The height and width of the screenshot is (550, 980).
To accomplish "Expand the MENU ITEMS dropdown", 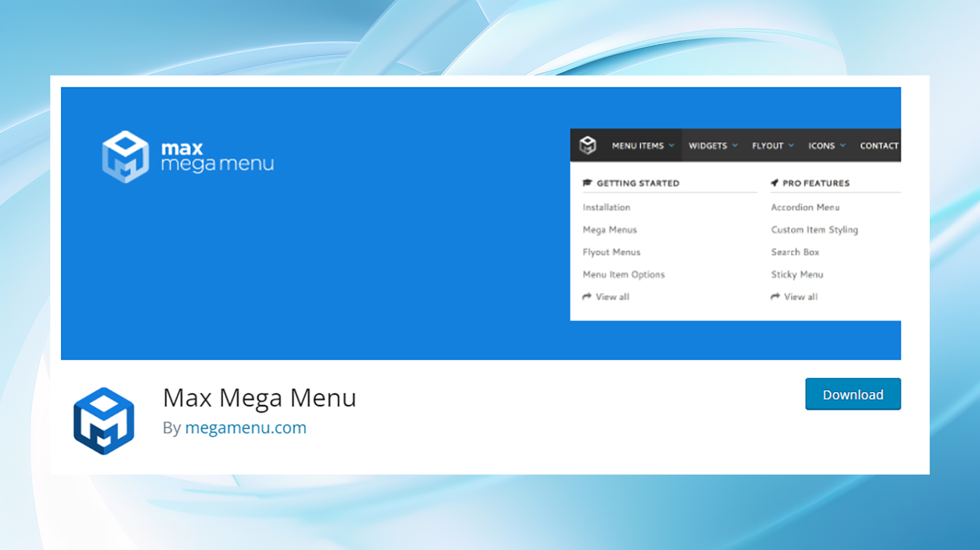I will pyautogui.click(x=643, y=145).
